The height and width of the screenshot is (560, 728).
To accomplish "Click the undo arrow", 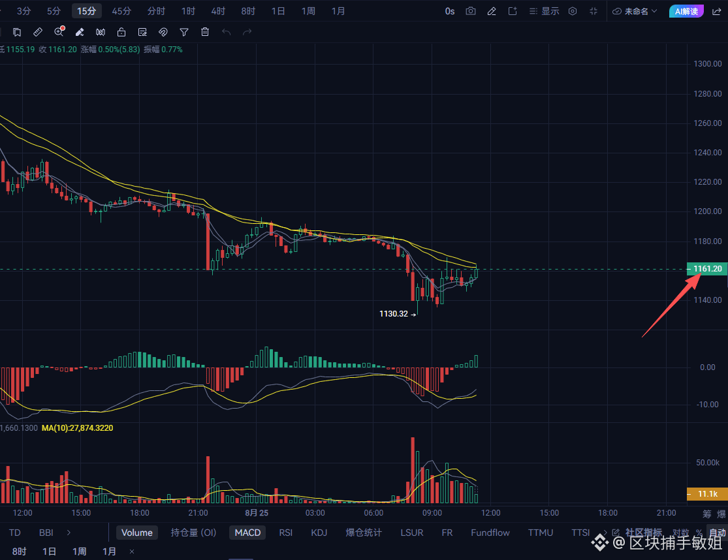I will (226, 32).
